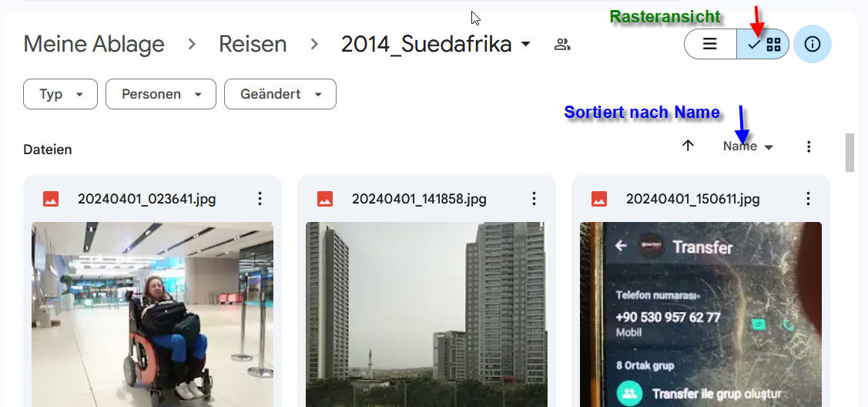The width and height of the screenshot is (868, 407).
Task: Expand the Typ filter dropdown
Action: pyautogui.click(x=60, y=94)
